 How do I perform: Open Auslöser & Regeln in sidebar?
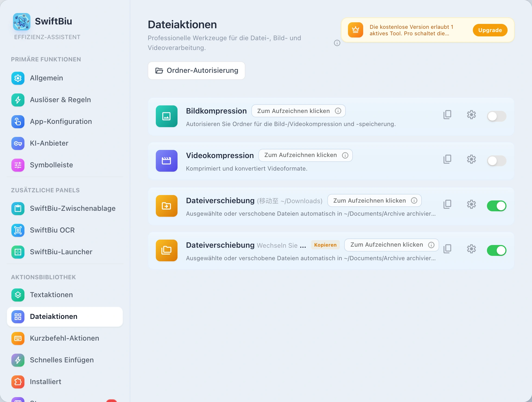coord(65,100)
